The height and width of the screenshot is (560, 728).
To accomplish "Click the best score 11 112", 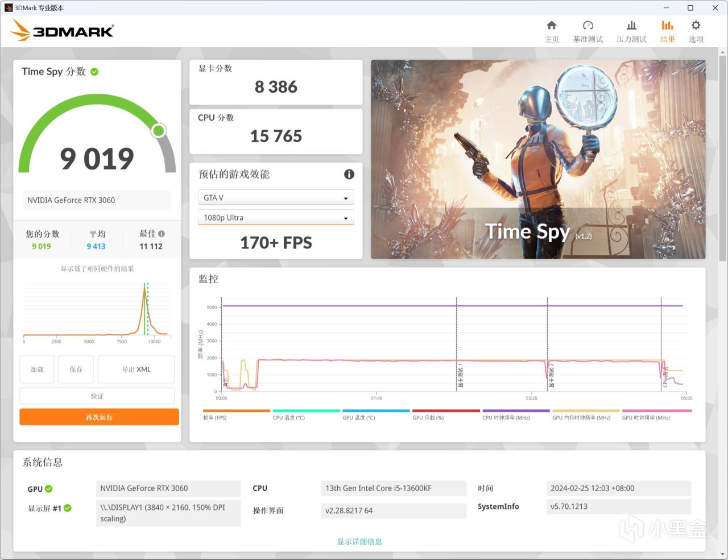I will [x=151, y=246].
